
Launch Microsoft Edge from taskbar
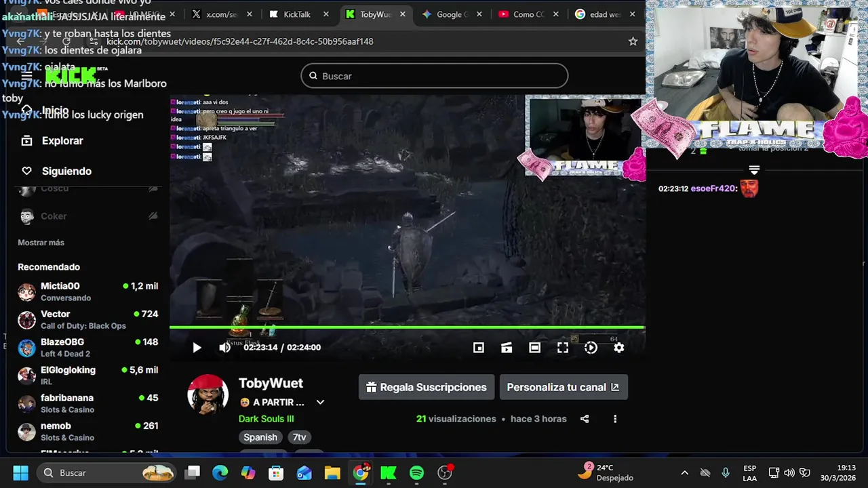221,472
